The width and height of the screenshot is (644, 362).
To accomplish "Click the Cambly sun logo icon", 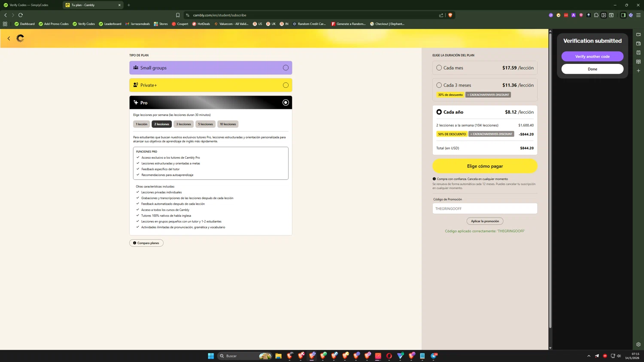I will [20, 38].
